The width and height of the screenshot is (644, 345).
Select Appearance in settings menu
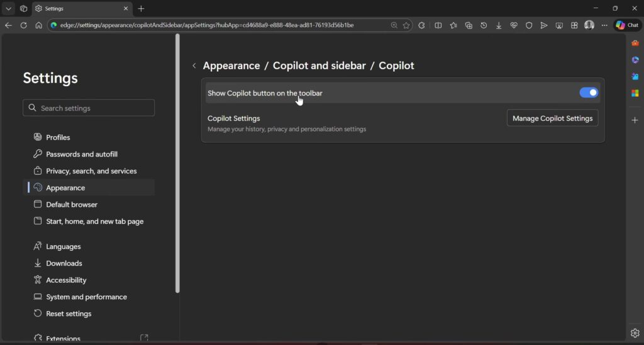pos(89,188)
